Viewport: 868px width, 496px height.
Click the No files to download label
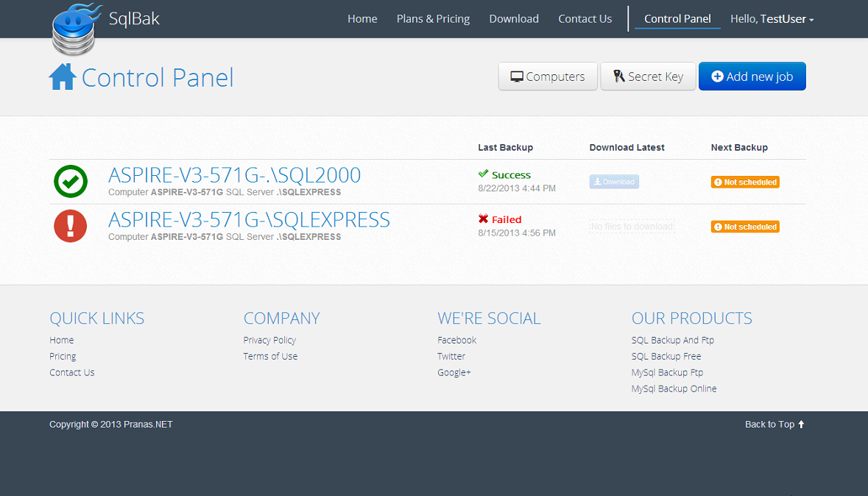[632, 227]
